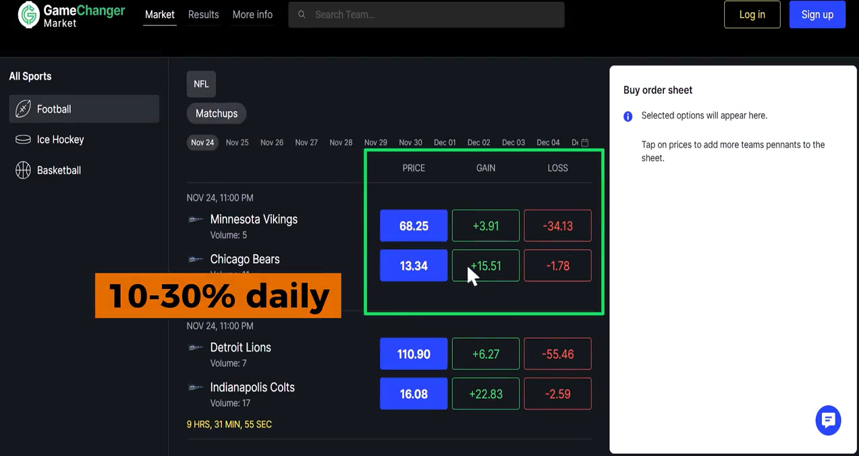Select the Nov 25 date
Screen dimensions: 859x456
(237, 142)
